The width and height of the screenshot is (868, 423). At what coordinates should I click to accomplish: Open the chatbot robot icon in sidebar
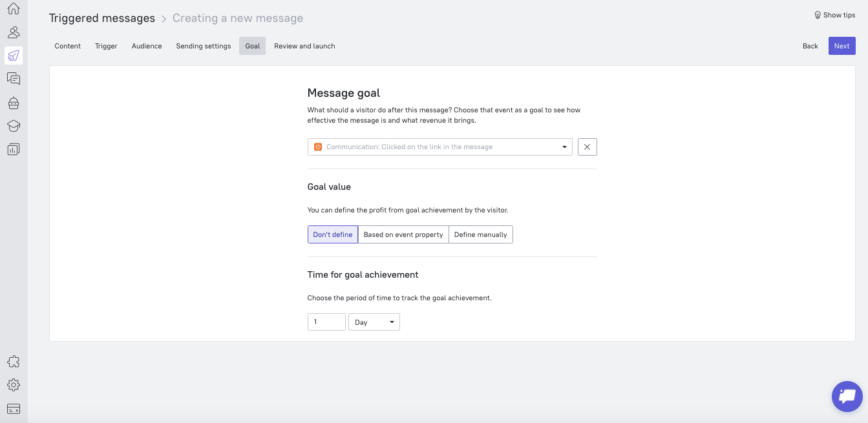tap(14, 102)
